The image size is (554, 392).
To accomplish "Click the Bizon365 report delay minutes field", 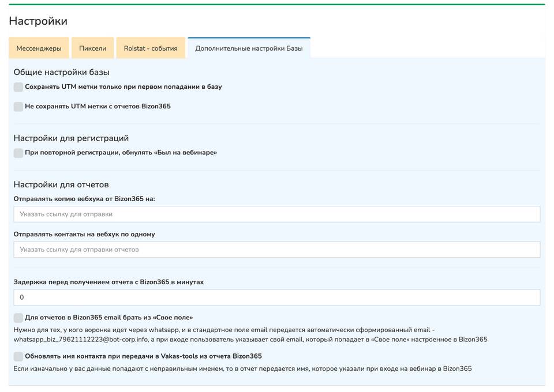I will click(x=277, y=297).
